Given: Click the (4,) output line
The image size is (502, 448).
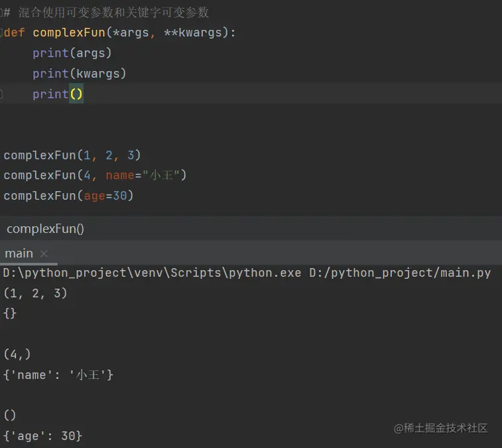Looking at the screenshot, I should [17, 354].
